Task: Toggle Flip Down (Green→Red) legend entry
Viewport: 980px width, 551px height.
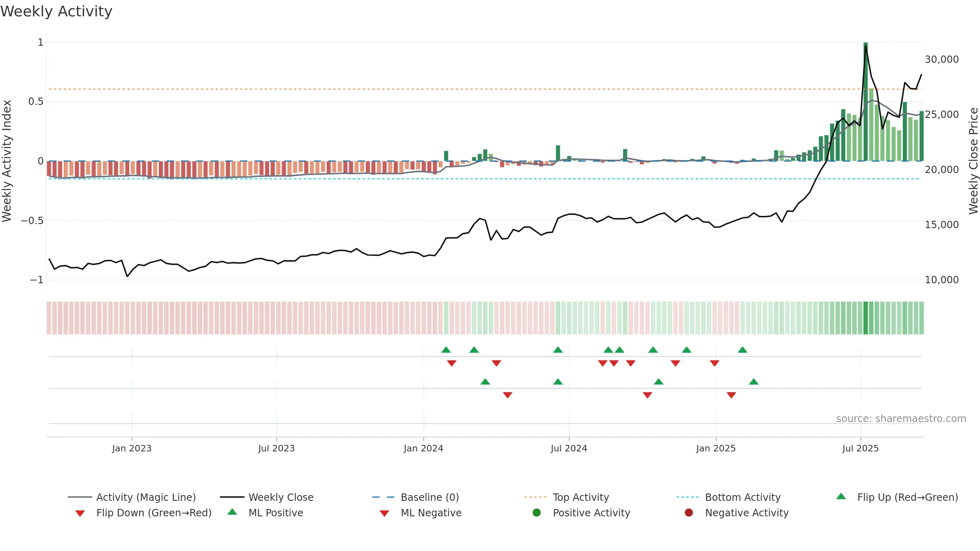Action: click(143, 513)
